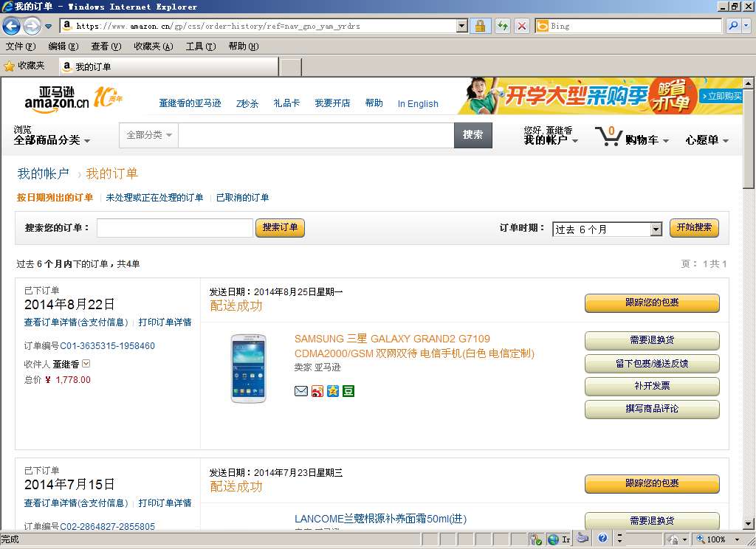This screenshot has height=549, width=756.
Task: Click the amazon.cn logo
Action: [57, 100]
